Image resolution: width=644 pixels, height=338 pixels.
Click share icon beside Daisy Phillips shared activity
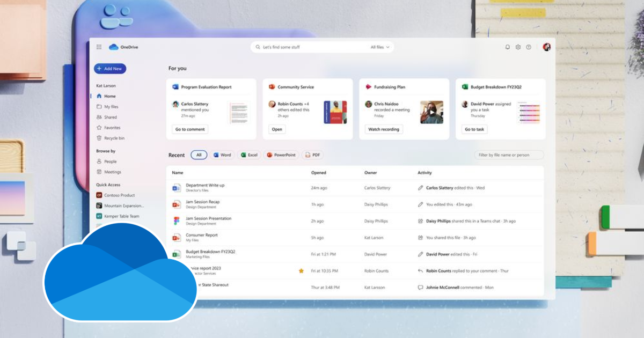click(421, 221)
